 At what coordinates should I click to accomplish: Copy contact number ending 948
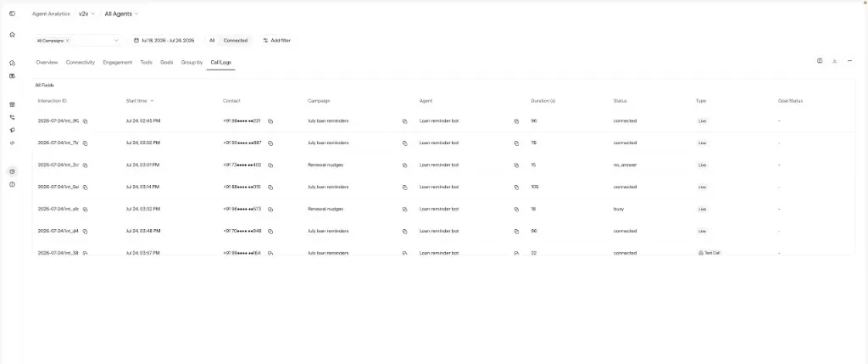(x=270, y=231)
